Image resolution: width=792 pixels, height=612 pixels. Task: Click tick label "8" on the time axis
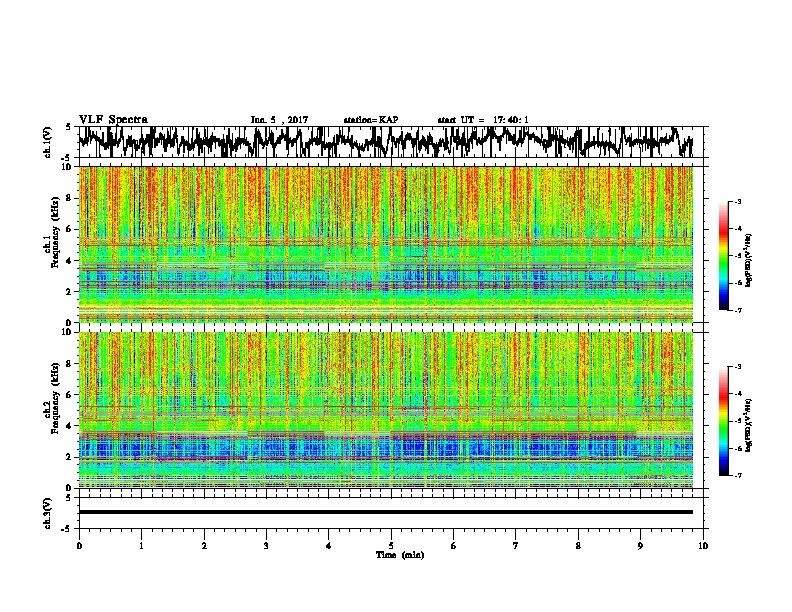point(578,546)
